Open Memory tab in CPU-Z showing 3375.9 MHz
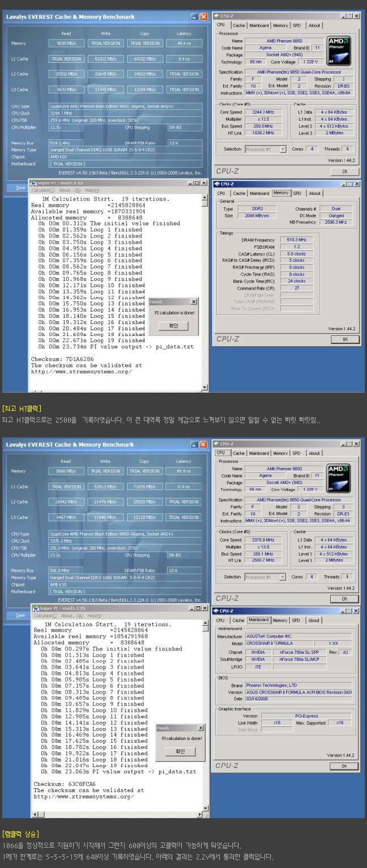The width and height of the screenshot is (367, 868). pos(280,453)
